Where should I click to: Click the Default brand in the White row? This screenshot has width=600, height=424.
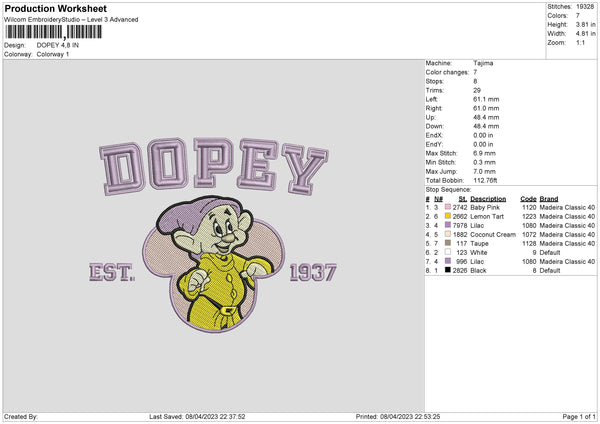point(550,253)
